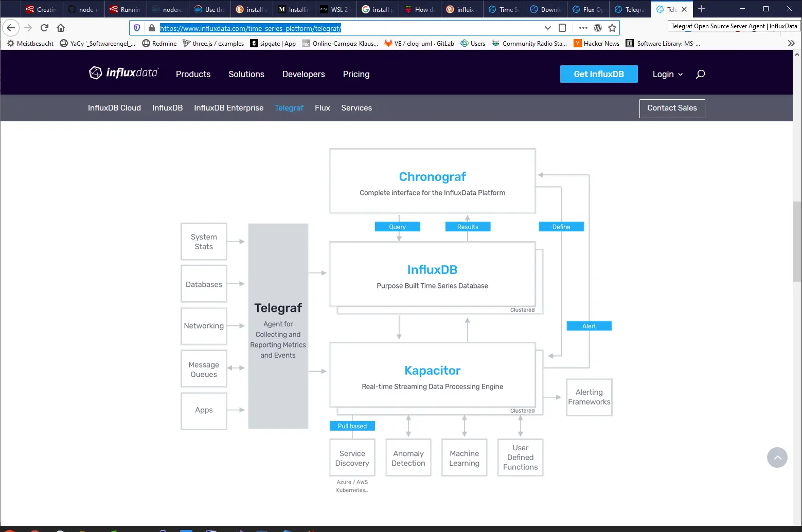
Task: Open the address bar history dropdown arrow
Action: click(x=548, y=28)
